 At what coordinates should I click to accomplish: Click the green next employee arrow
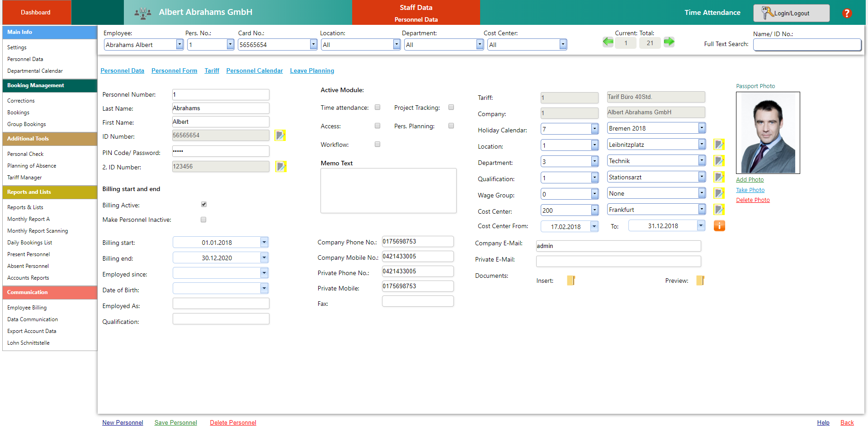[x=669, y=42]
